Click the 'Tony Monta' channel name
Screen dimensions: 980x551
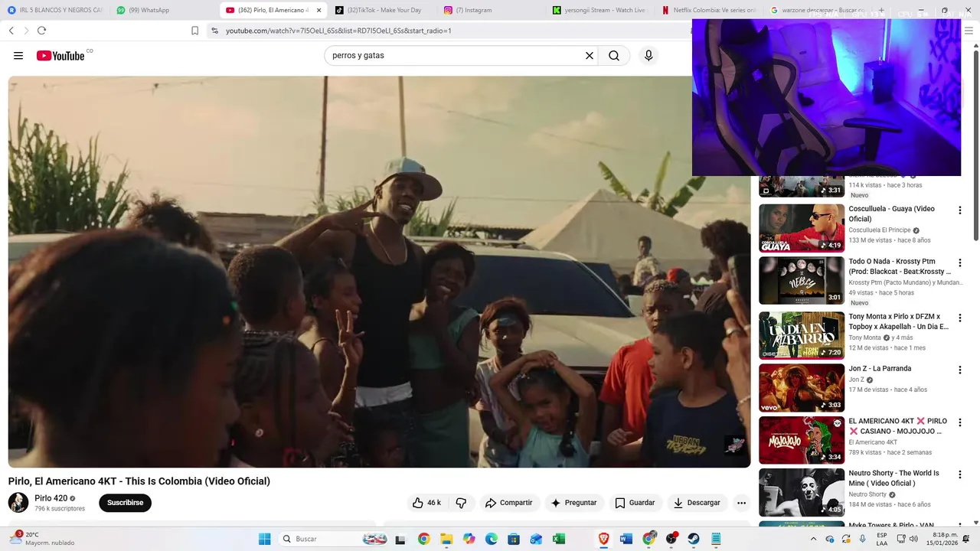[x=864, y=337]
